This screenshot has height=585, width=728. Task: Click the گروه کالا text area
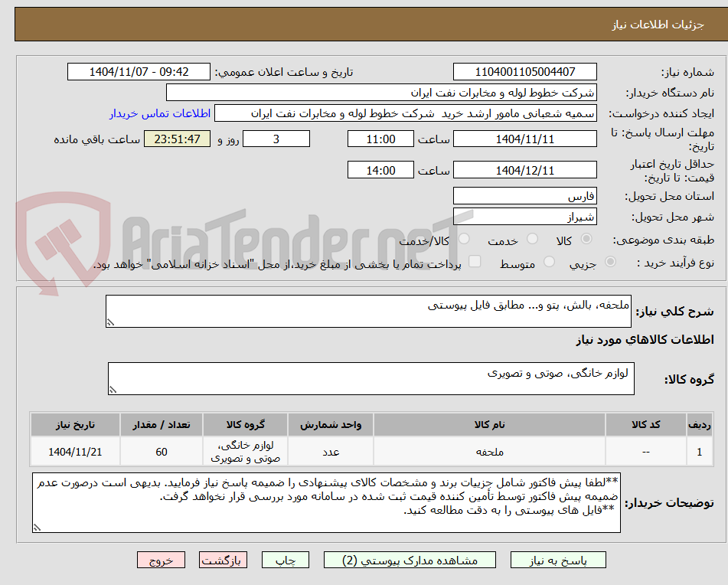coord(371,378)
